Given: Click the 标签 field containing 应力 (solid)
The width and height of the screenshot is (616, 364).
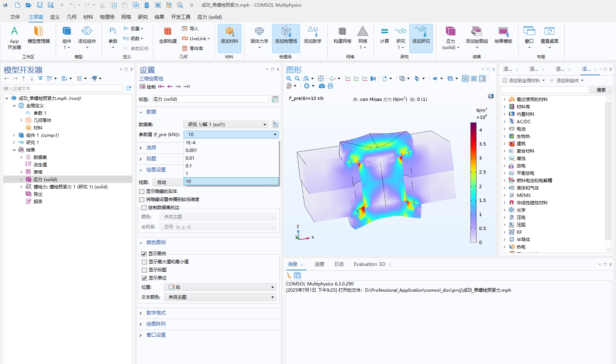Looking at the screenshot, I should click(210, 99).
